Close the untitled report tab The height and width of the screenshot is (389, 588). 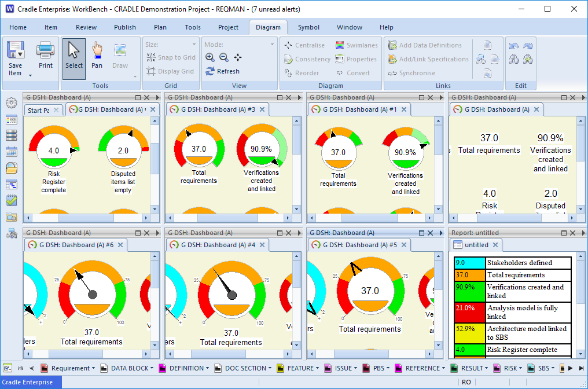click(495, 245)
